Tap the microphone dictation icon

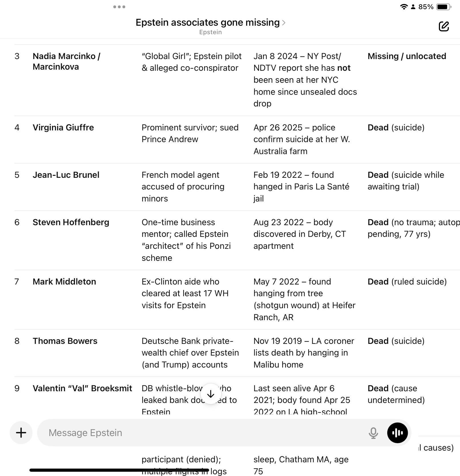[x=373, y=433]
